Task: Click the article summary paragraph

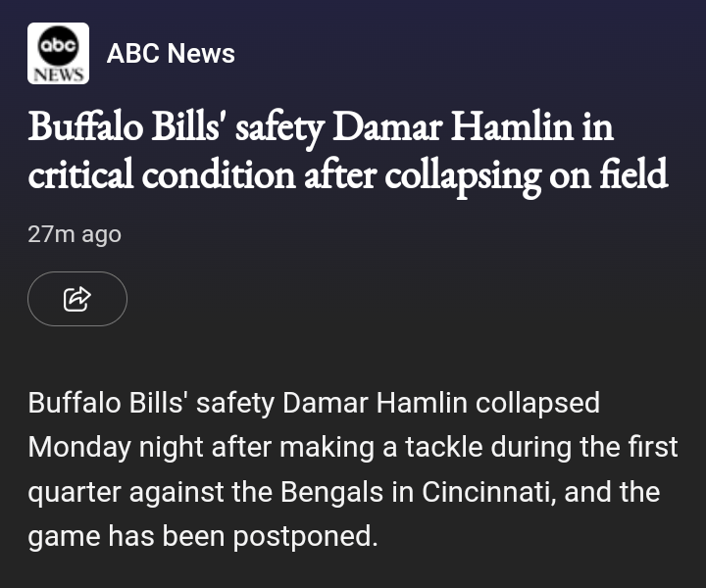Action: pyautogui.click(x=353, y=469)
